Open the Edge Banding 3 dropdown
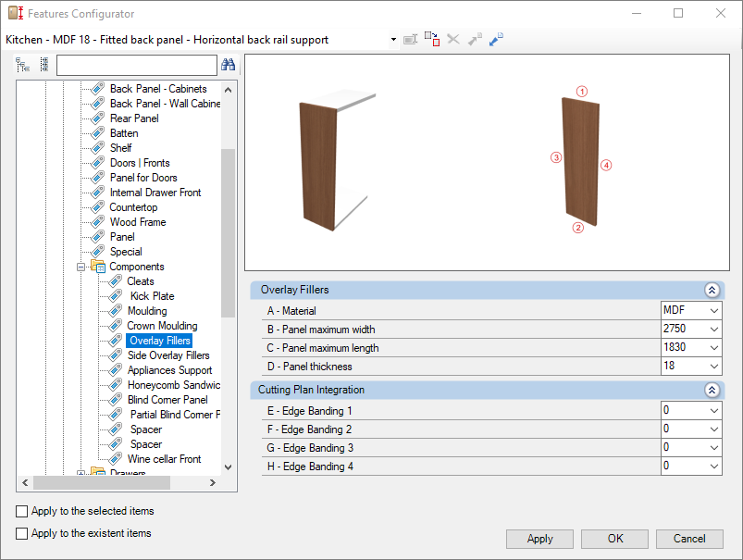Viewport: 743px width, 560px height. 714,448
